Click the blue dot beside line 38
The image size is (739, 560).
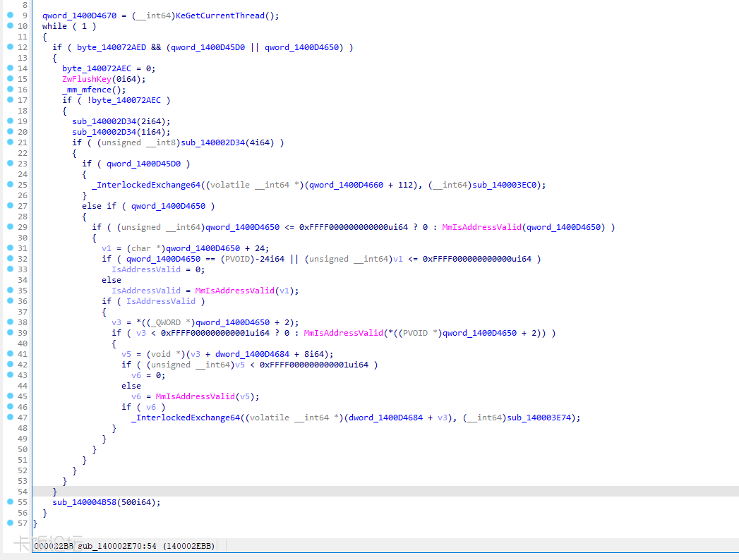tap(9, 322)
